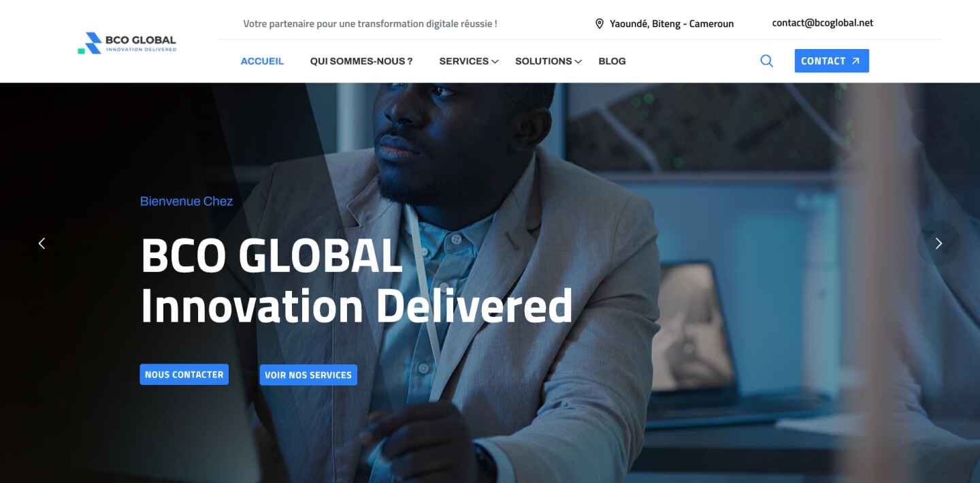Screen dimensions: 980x483
Task: Go to previous slide arrow
Action: point(42,243)
